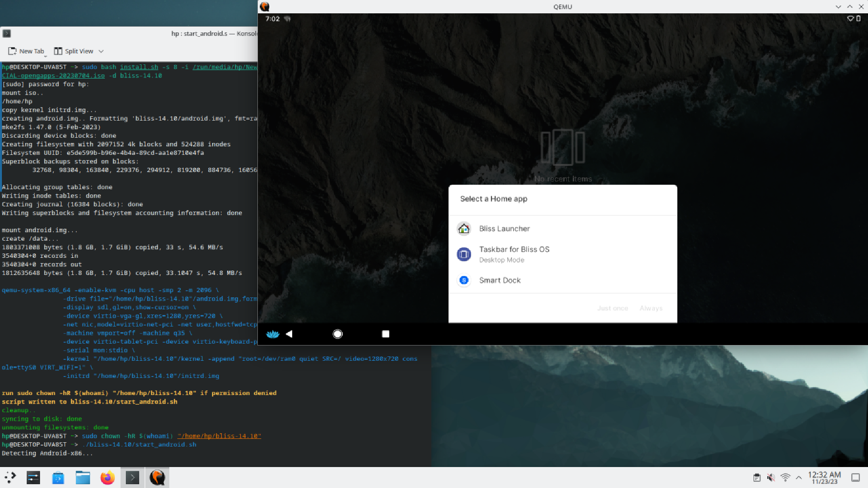This screenshot has height=488, width=868.
Task: Click the "[sudo] password for hp:" line
Action: point(46,84)
